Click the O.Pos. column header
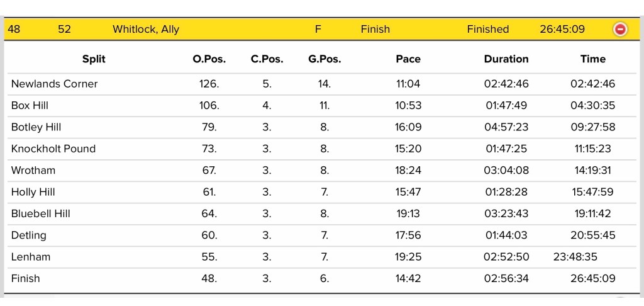644x306 pixels. [x=209, y=59]
